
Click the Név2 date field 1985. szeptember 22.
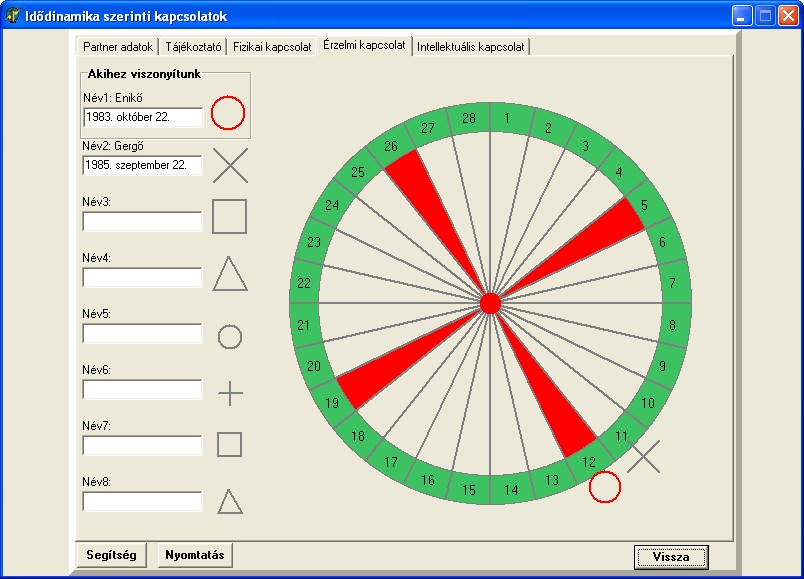pyautogui.click(x=142, y=165)
